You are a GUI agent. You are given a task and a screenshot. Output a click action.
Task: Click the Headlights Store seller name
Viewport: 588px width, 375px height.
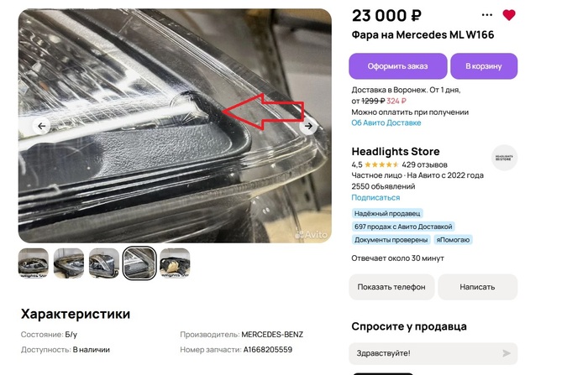[x=396, y=152]
